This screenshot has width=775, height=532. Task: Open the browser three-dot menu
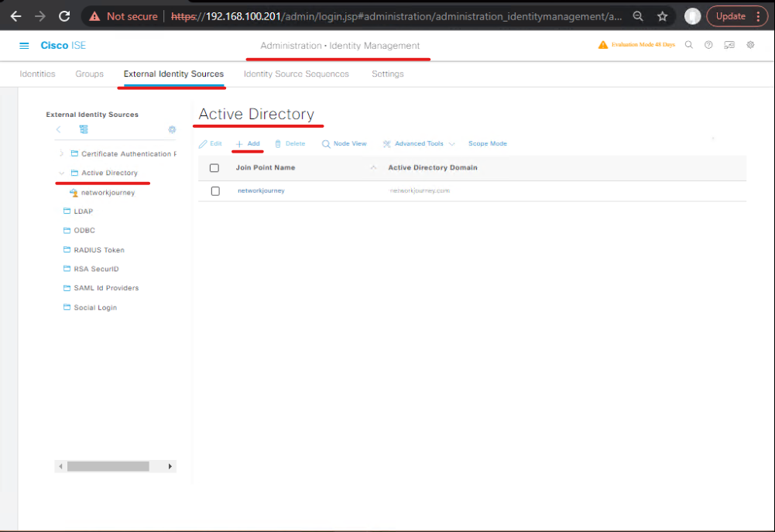click(758, 16)
